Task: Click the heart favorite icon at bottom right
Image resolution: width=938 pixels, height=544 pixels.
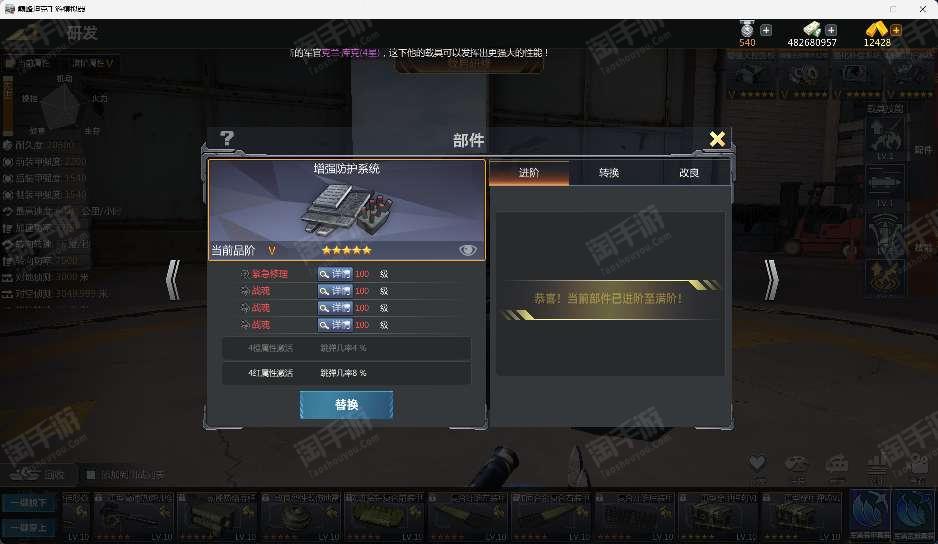Action: coord(757,463)
